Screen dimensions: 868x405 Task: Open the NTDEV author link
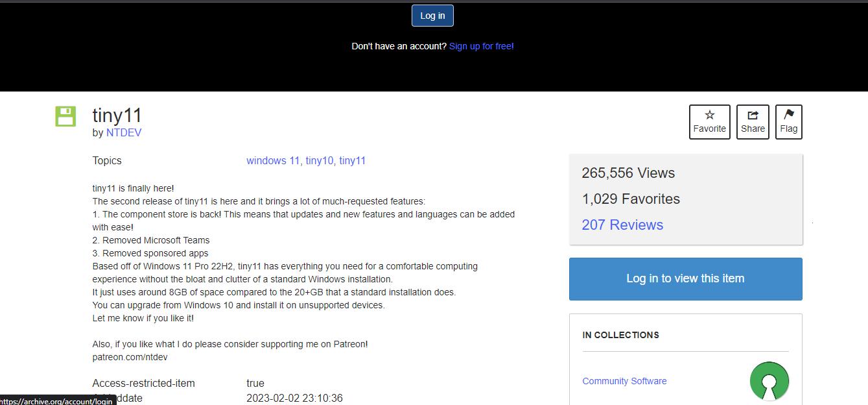[124, 132]
